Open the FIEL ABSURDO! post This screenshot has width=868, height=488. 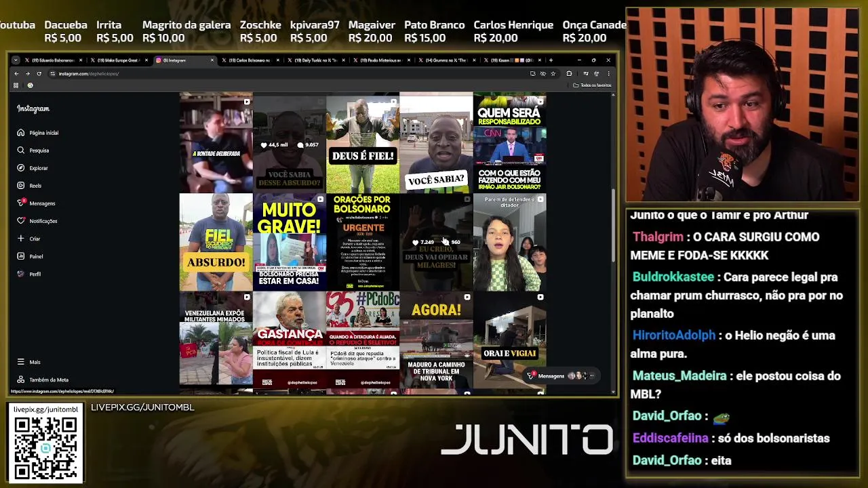coord(216,243)
